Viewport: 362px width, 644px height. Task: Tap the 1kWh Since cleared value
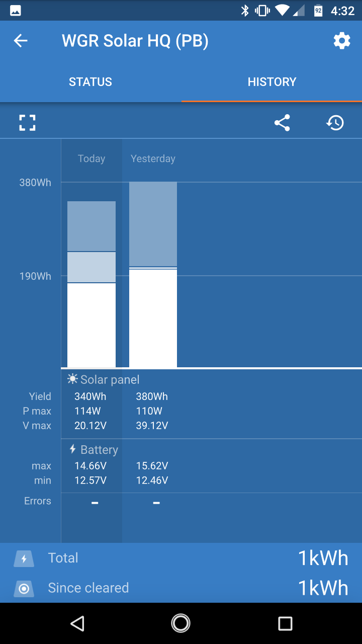click(323, 588)
